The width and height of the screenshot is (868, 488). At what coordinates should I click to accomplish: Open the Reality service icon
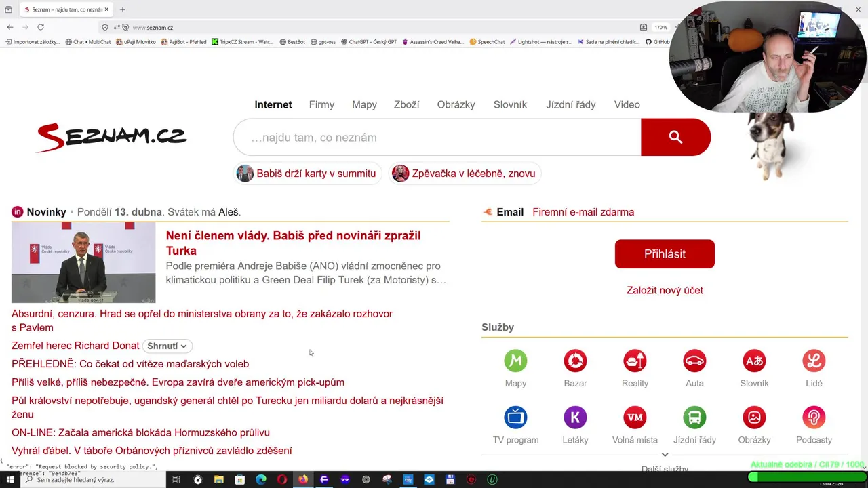[635, 361]
